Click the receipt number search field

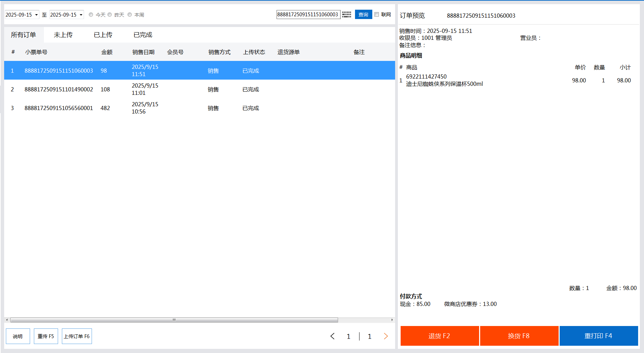308,15
